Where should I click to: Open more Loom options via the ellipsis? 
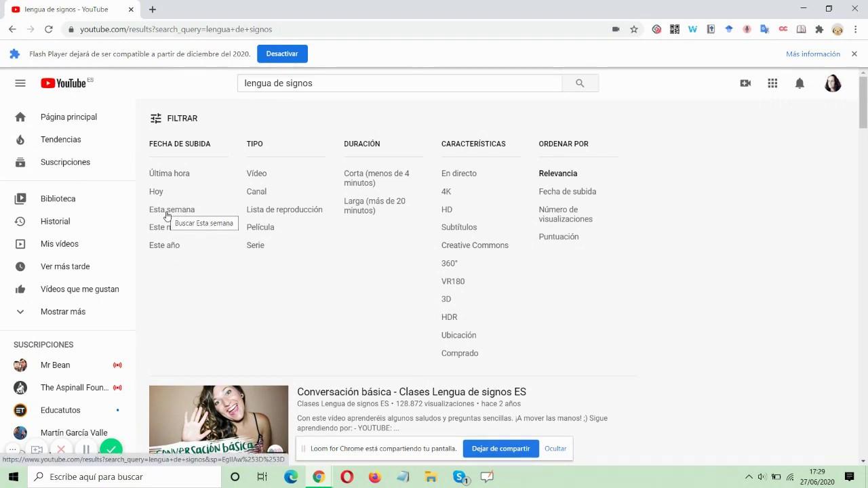[x=12, y=449]
